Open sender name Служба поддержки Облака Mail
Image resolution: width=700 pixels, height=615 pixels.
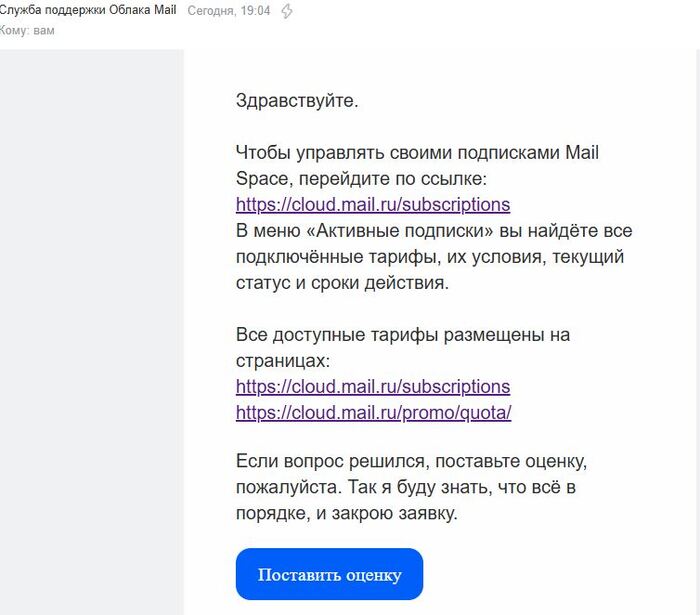(x=88, y=11)
